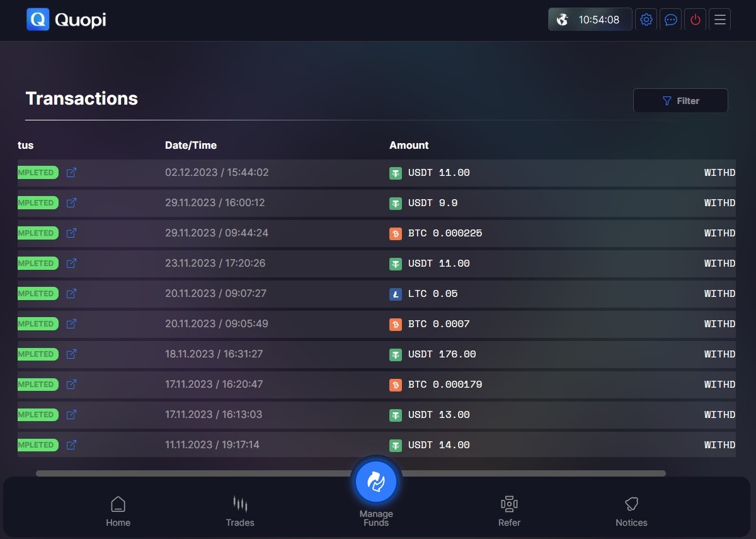This screenshot has width=756, height=539.
Task: Click USDT coin icon beside 9.9
Action: pyautogui.click(x=396, y=203)
